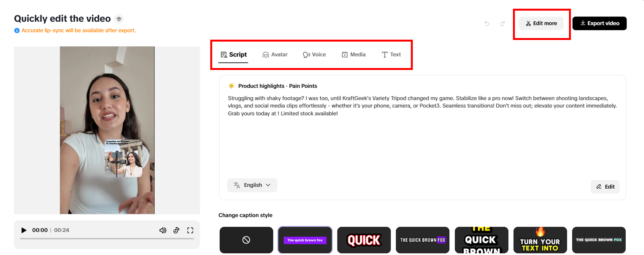Switch to the Avatar tab
This screenshot has height=255, width=644.
coord(275,55)
